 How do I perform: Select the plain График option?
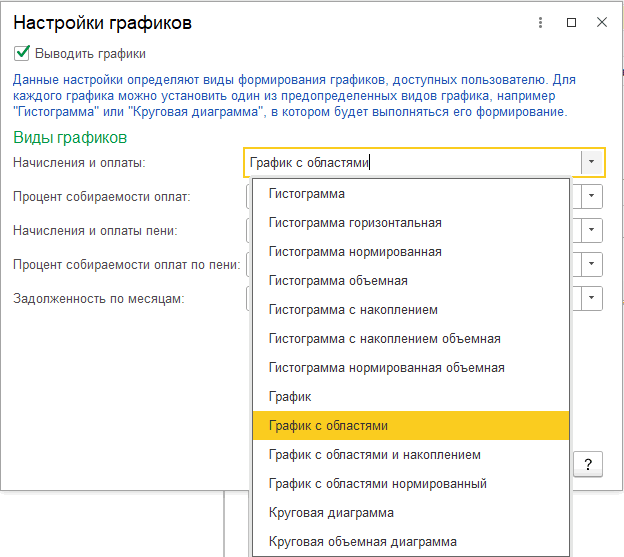[x=411, y=397]
